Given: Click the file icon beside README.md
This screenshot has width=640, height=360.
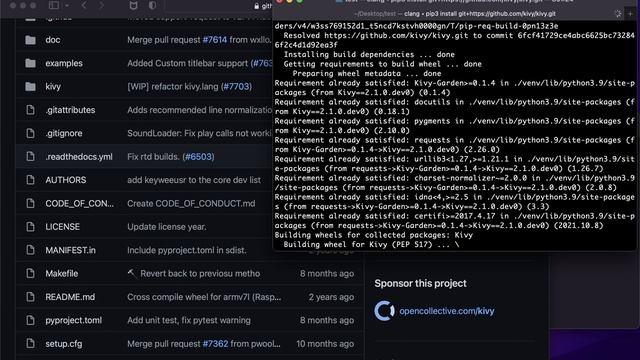Looking at the screenshot, I should 31,297.
